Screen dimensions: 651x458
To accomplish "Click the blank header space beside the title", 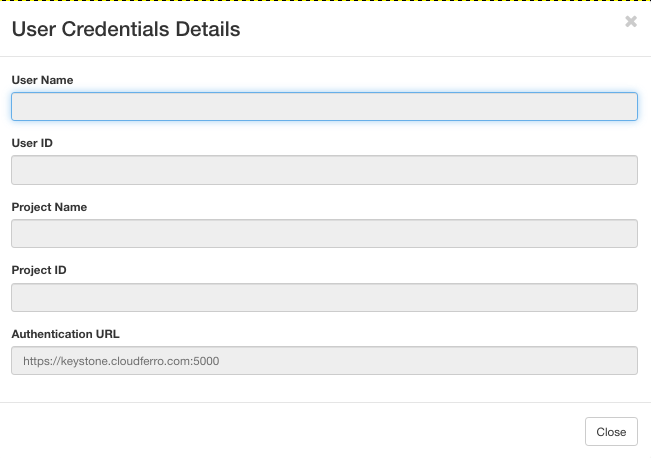I will coord(430,30).
